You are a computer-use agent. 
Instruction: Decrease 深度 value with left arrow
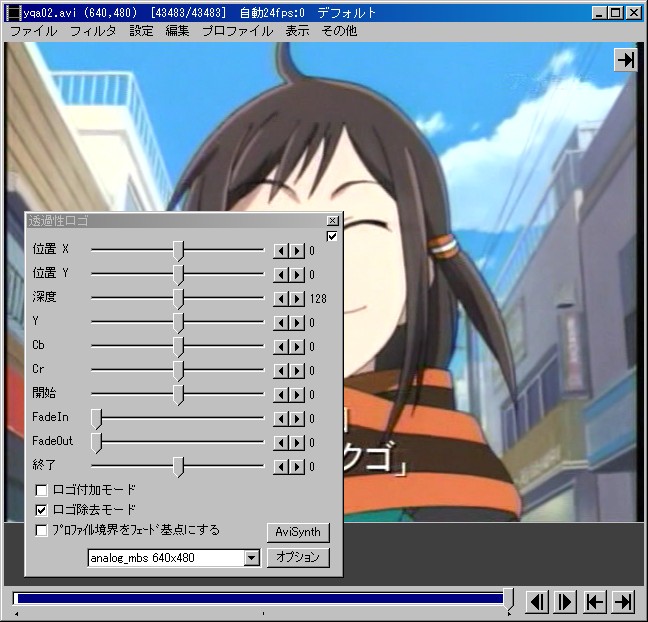(x=281, y=298)
